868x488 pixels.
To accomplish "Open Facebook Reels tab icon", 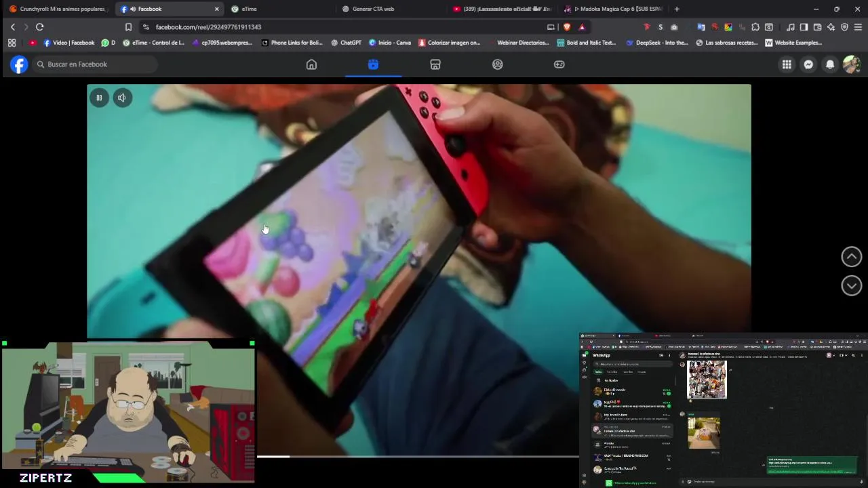I will pyautogui.click(x=374, y=64).
